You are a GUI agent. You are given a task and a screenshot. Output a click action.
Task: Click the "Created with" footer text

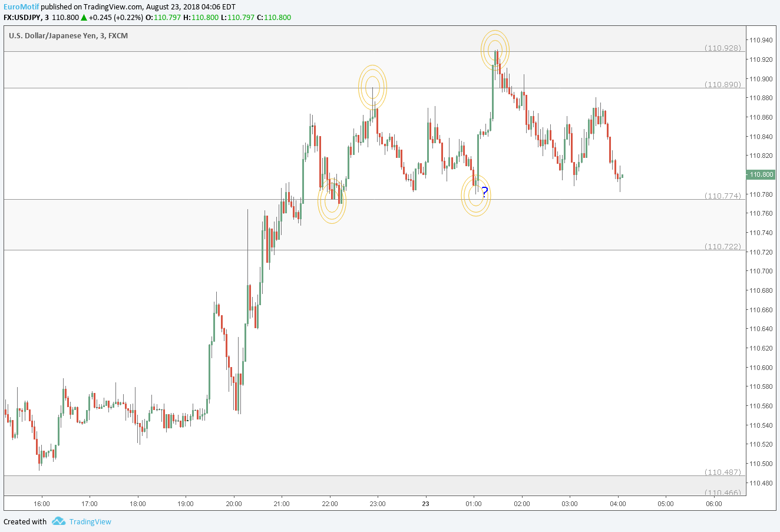pyautogui.click(x=25, y=521)
